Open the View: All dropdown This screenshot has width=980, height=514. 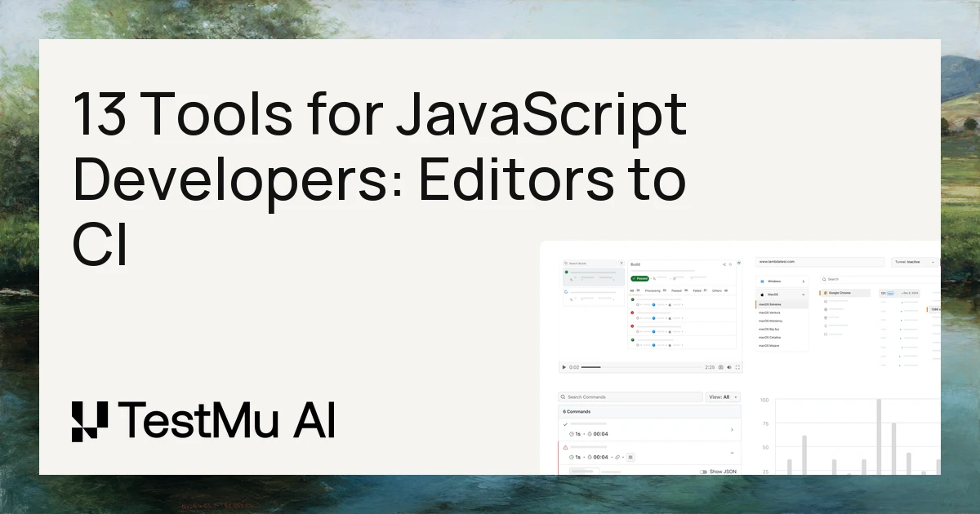click(x=723, y=397)
